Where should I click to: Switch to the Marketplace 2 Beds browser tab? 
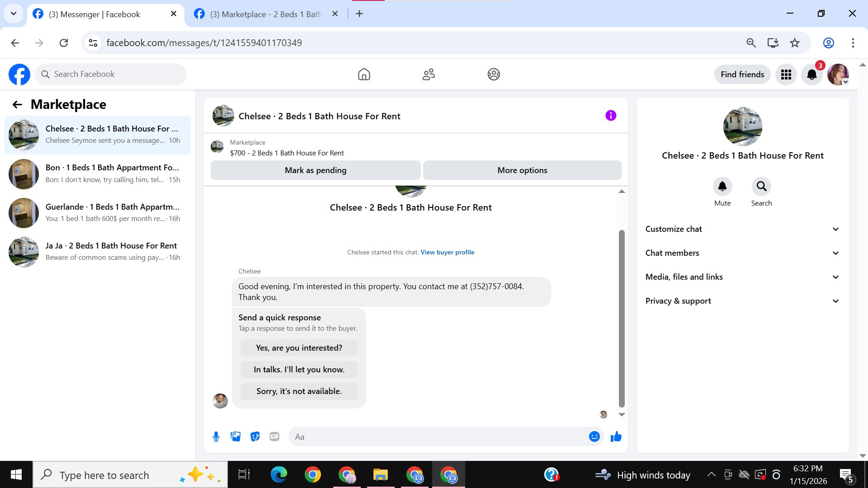coord(266,14)
